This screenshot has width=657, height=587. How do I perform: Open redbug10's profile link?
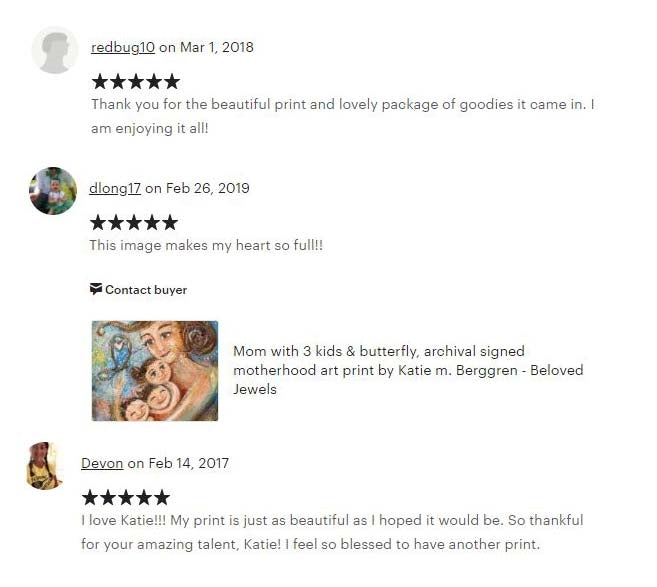click(x=123, y=47)
